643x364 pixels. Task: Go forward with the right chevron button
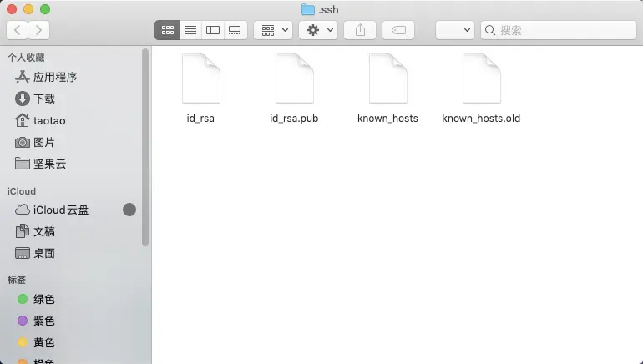click(x=38, y=30)
